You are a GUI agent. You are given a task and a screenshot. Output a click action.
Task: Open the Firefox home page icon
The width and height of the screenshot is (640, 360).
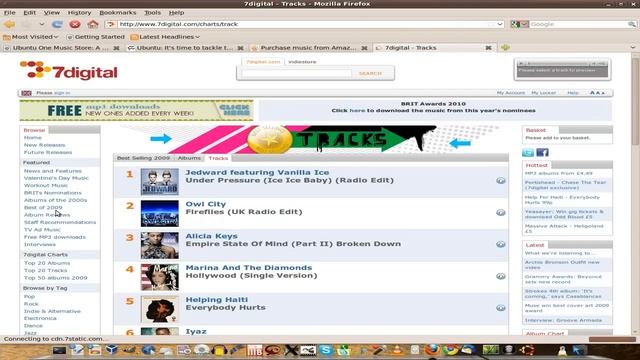93,24
